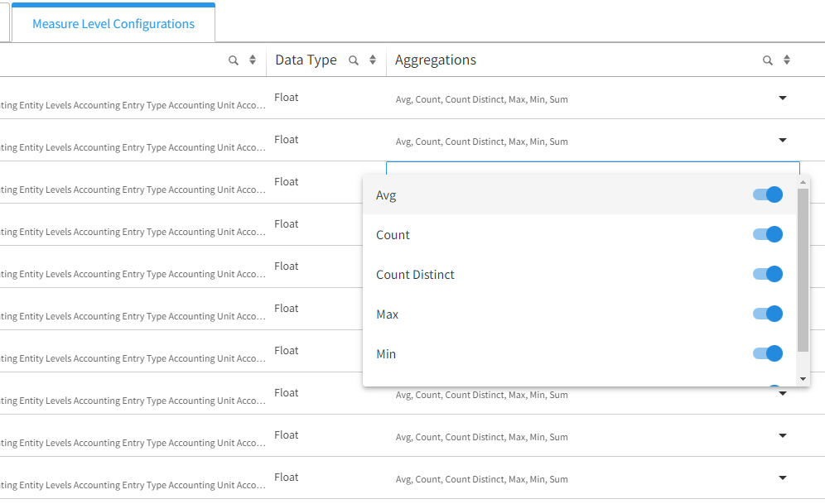This screenshot has width=825, height=504.
Task: Turn off the Count Distinct toggle
Action: pyautogui.click(x=768, y=274)
